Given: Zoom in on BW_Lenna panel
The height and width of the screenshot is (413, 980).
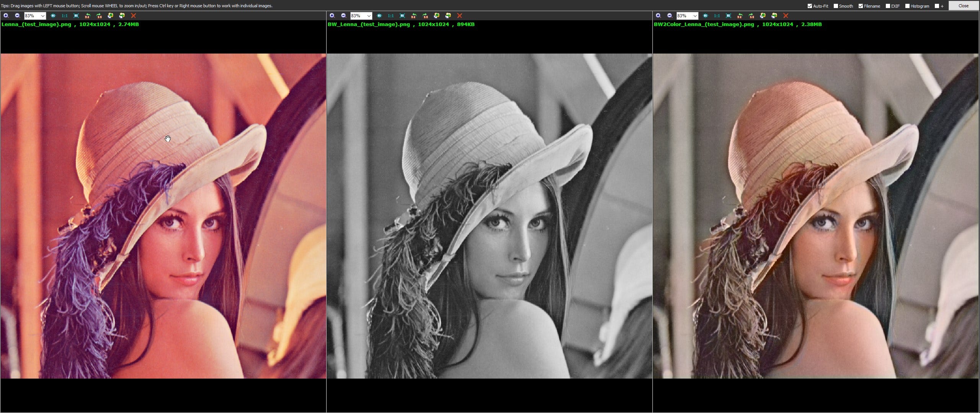Looking at the screenshot, I should point(332,16).
